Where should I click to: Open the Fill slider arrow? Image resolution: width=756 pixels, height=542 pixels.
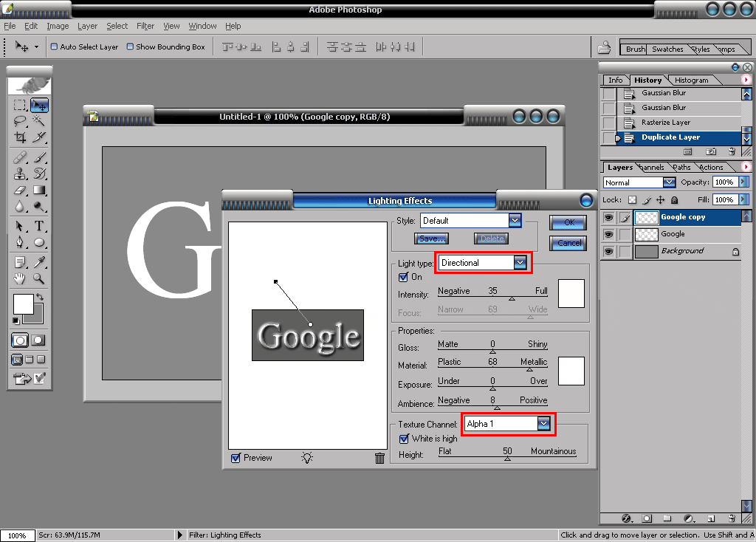743,199
